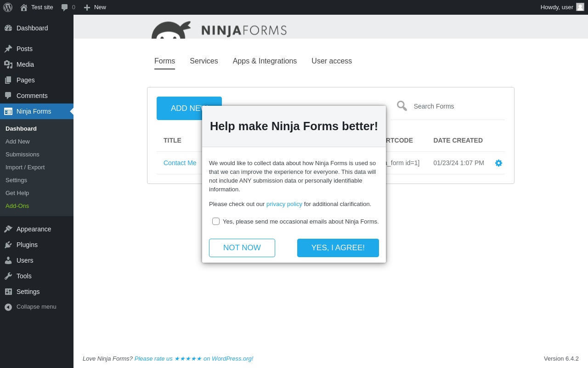This screenshot has width=588, height=368.
Task: Open the Media menu label
Action: 25,64
